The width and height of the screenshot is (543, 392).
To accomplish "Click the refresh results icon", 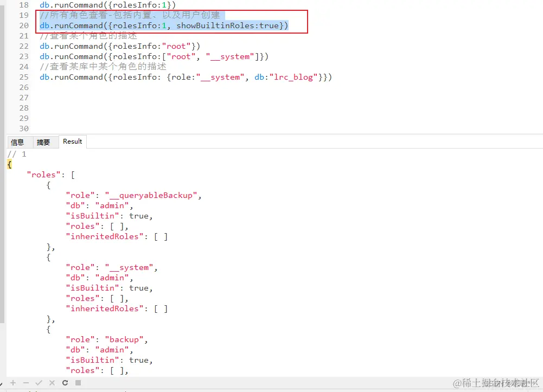I will [65, 383].
